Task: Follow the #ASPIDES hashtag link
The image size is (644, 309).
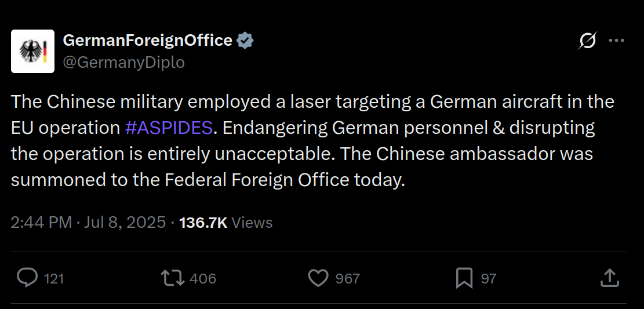Action: click(x=169, y=128)
